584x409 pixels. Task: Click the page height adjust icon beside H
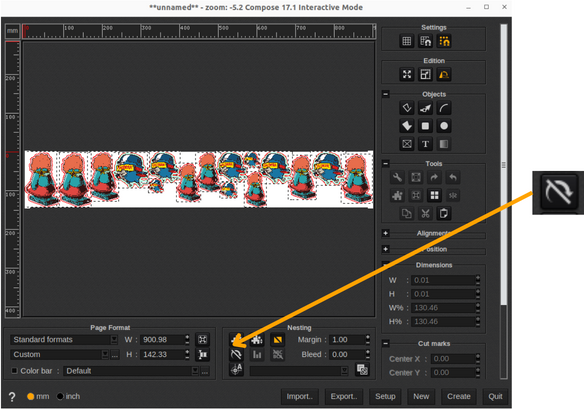[x=203, y=354]
